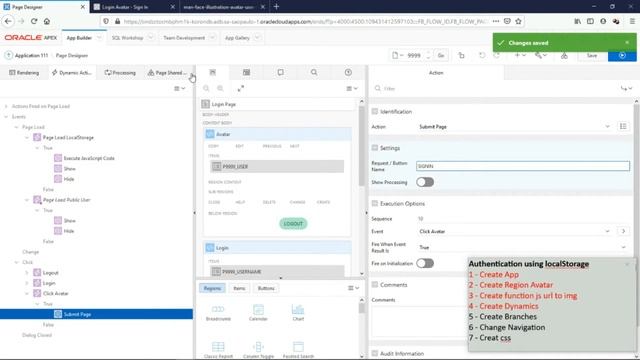Collapse the Execution Options section

point(375,203)
